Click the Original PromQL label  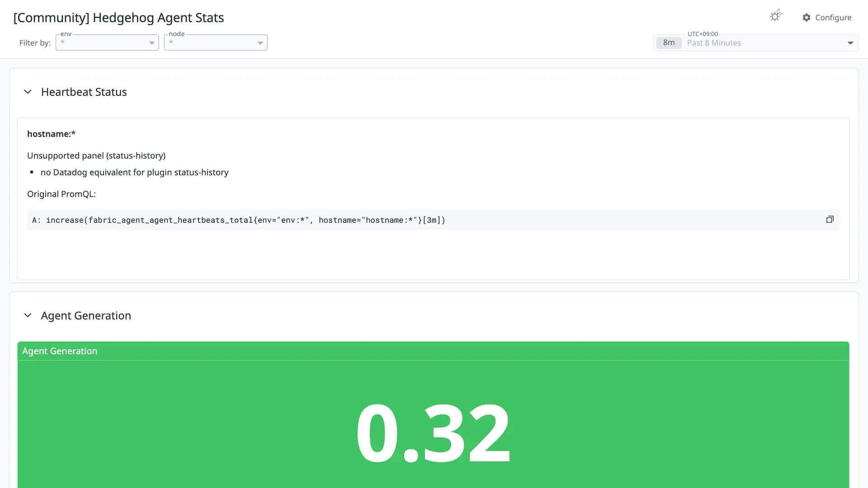[x=61, y=194]
